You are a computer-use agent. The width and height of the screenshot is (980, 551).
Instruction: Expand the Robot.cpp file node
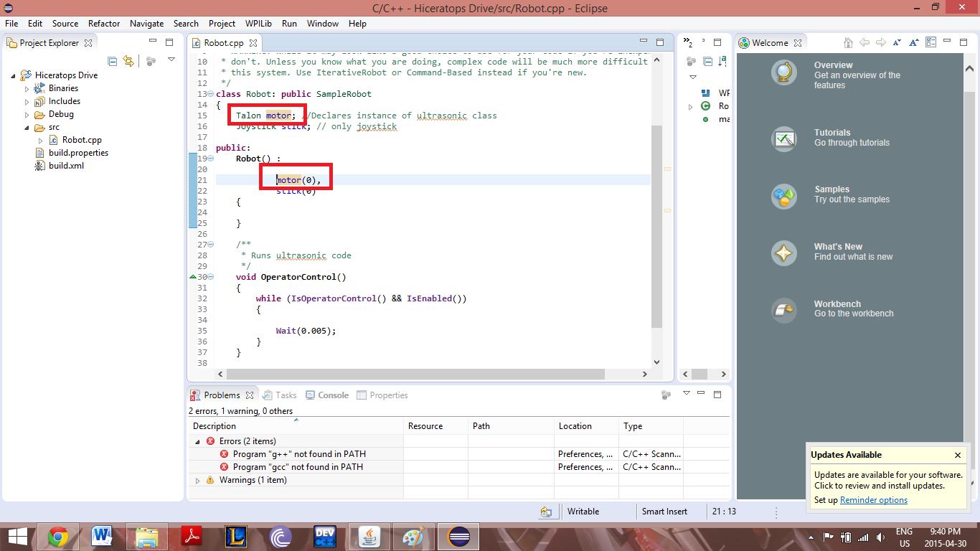(41, 140)
